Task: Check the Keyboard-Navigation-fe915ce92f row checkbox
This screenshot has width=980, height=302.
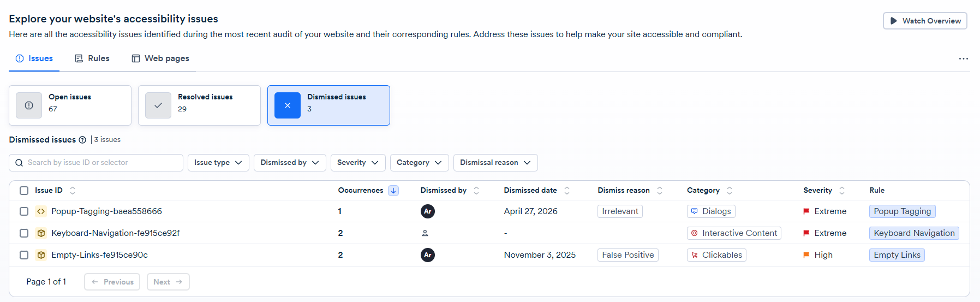Action: click(24, 233)
